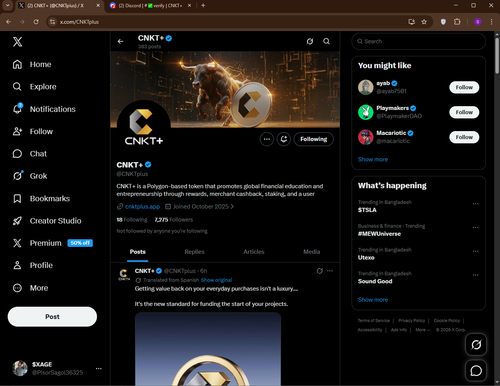Open options for the #MEWUniverse trend
This screenshot has width=500, height=386.
tap(476, 227)
